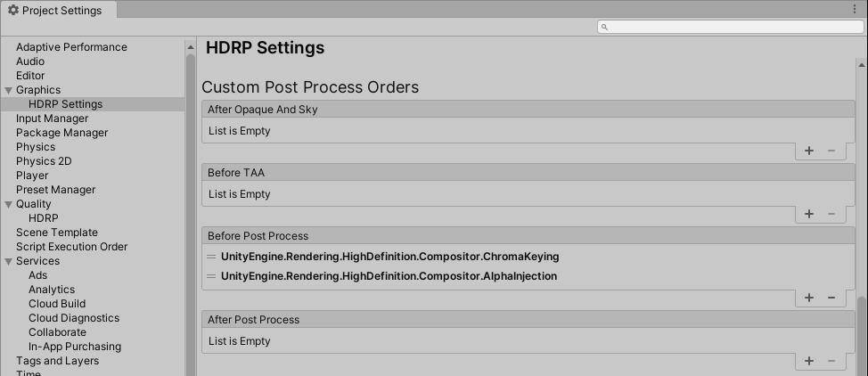Screen dimensions: 868x376
Task: Collapse the Services tree section
Action: [9, 261]
